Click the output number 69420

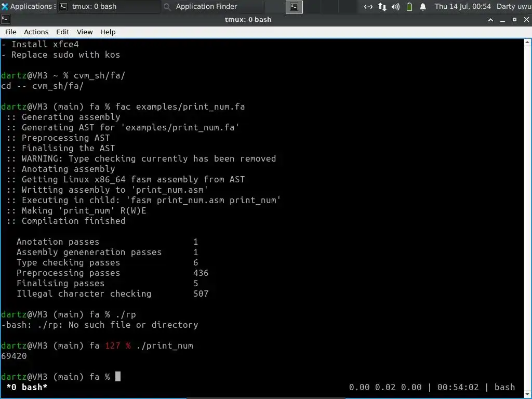[x=14, y=356]
